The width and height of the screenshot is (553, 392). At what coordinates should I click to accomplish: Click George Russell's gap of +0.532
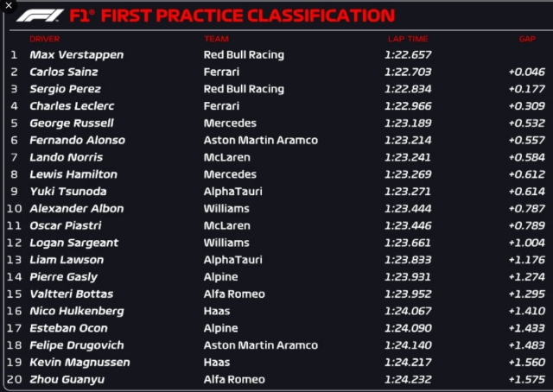(525, 123)
